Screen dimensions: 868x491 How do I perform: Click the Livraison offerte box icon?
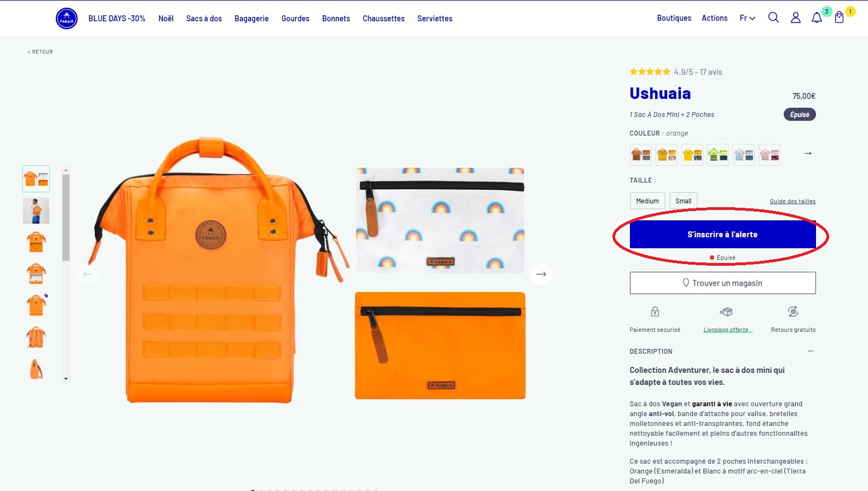(726, 312)
